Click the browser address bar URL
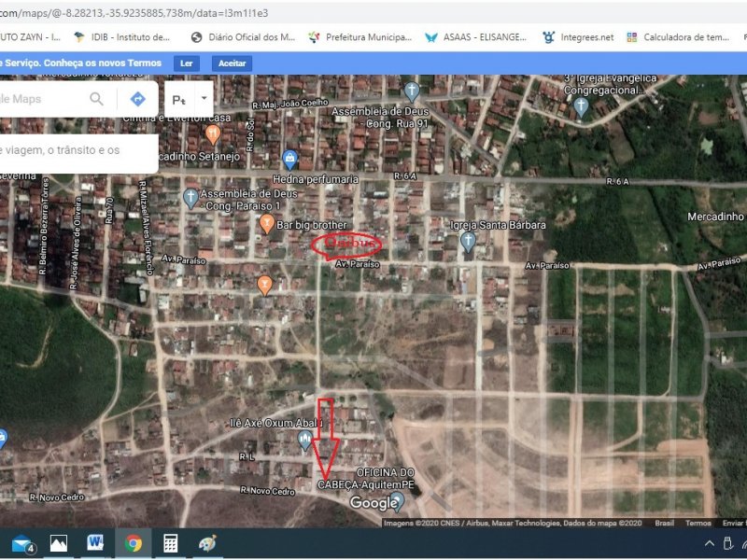Image resolution: width=747 pixels, height=560 pixels. click(134, 13)
